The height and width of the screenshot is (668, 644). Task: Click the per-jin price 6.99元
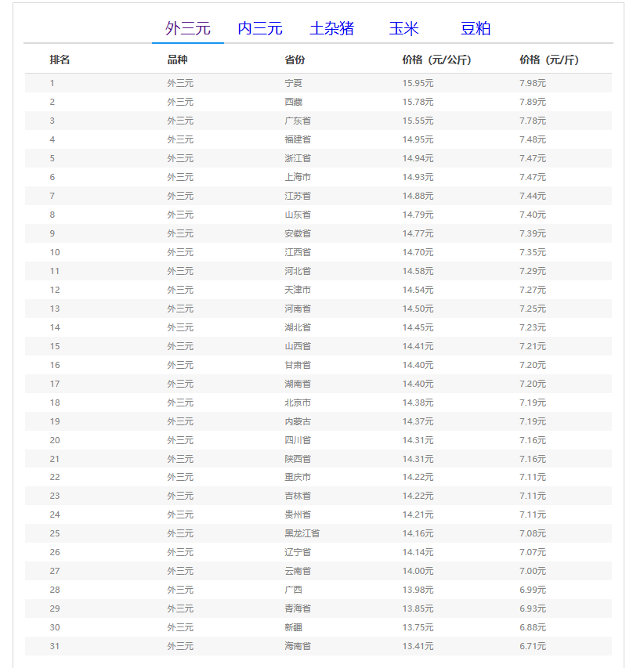[533, 590]
